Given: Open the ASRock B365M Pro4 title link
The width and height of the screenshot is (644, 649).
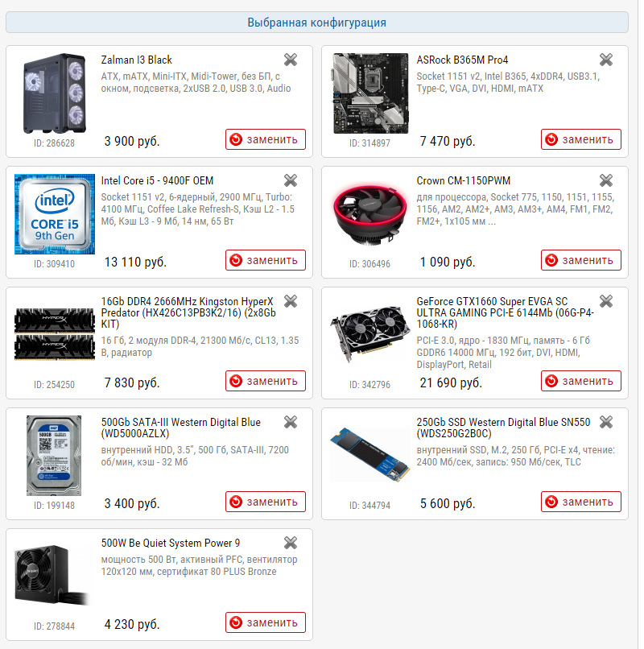Looking at the screenshot, I should coord(462,60).
